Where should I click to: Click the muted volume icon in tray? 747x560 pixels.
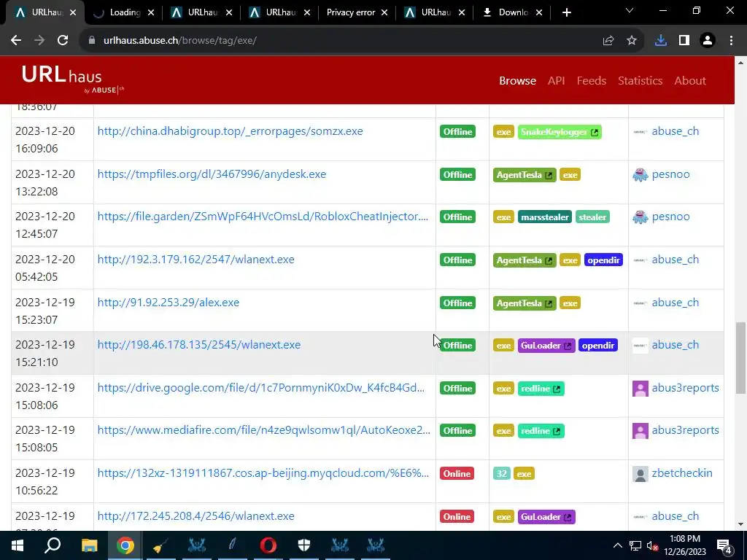click(x=652, y=545)
